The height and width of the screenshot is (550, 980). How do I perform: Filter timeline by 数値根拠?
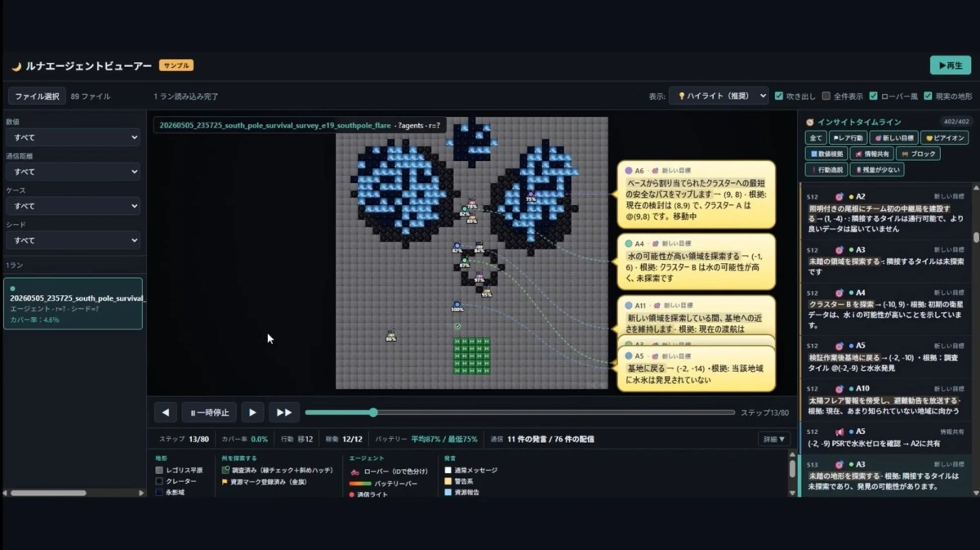[826, 154]
